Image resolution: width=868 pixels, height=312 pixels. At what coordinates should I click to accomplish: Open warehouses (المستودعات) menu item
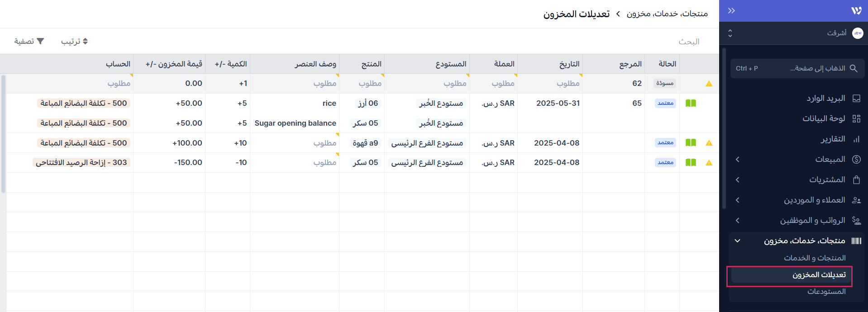point(826,292)
